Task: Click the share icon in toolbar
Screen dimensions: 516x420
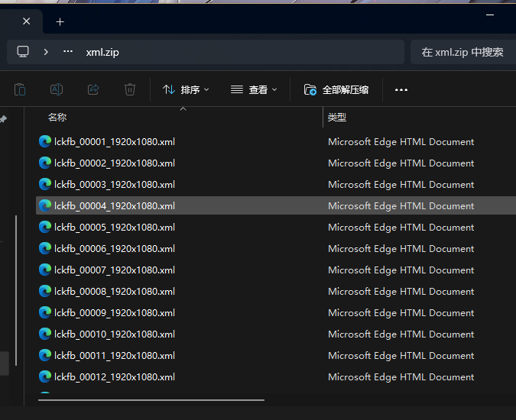Action: point(93,89)
